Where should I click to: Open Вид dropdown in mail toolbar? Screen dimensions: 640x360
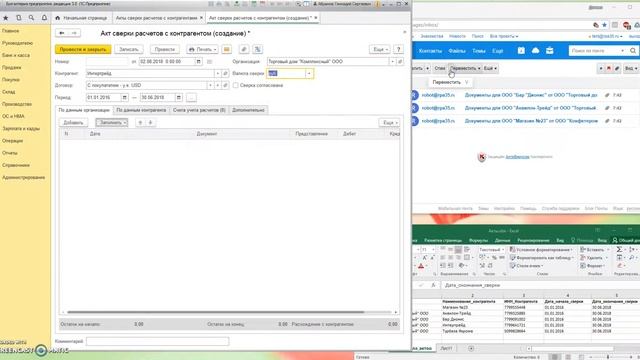tap(631, 68)
